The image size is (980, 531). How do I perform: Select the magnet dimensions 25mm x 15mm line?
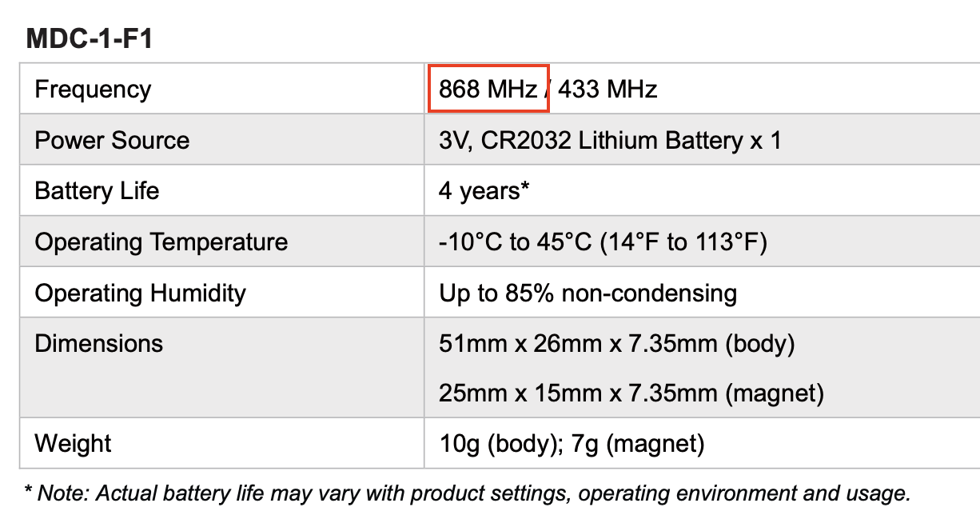point(631,393)
